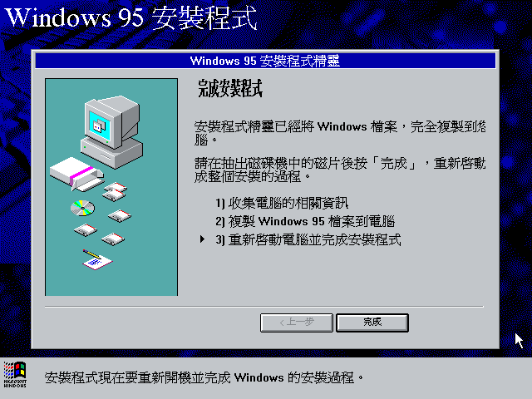The width and height of the screenshot is (532, 399).
Task: Select step 3 重新啓動電腦並完成安裝程式
Action: click(308, 240)
